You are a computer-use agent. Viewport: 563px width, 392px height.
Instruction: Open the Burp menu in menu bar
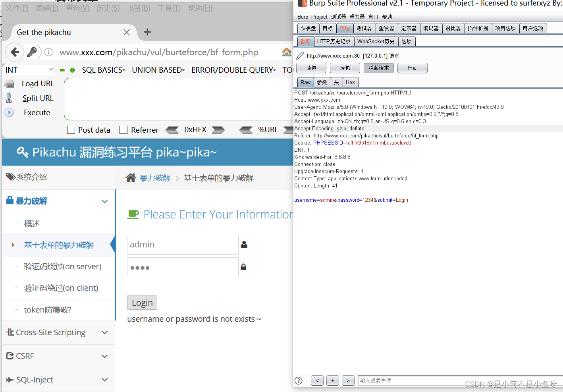coord(303,17)
